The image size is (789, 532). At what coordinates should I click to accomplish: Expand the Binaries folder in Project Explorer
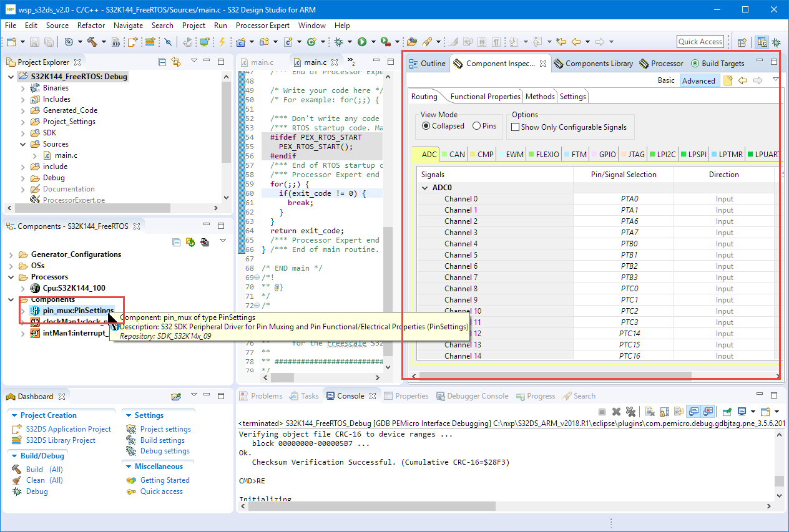tap(23, 88)
